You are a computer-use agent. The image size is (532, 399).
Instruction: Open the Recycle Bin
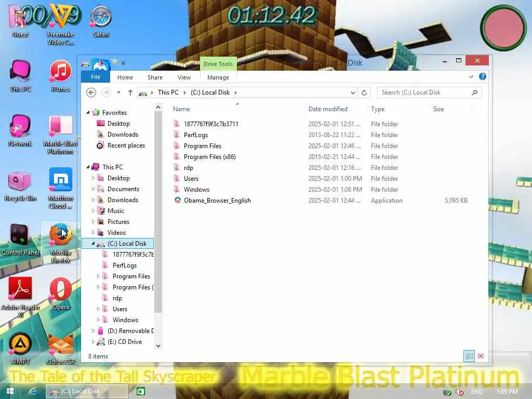coord(20,184)
